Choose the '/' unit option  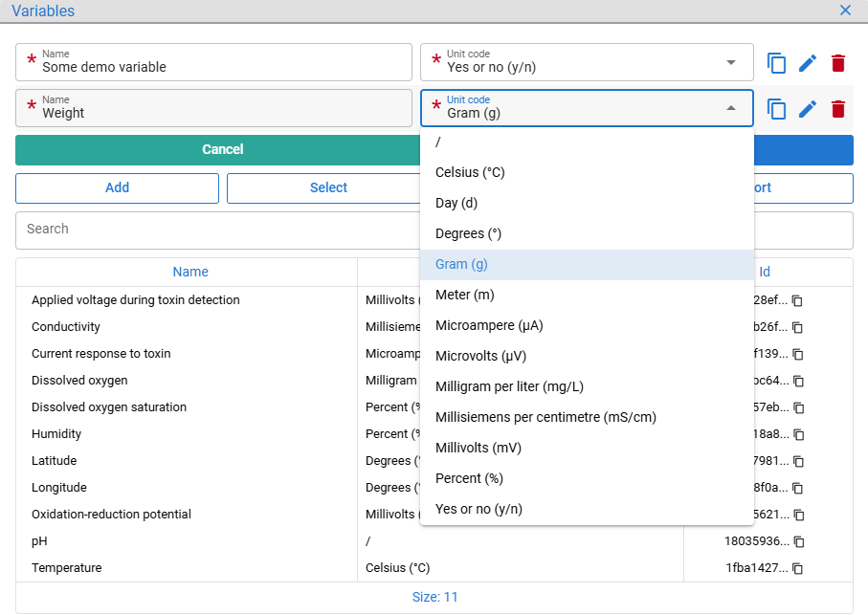click(587, 143)
